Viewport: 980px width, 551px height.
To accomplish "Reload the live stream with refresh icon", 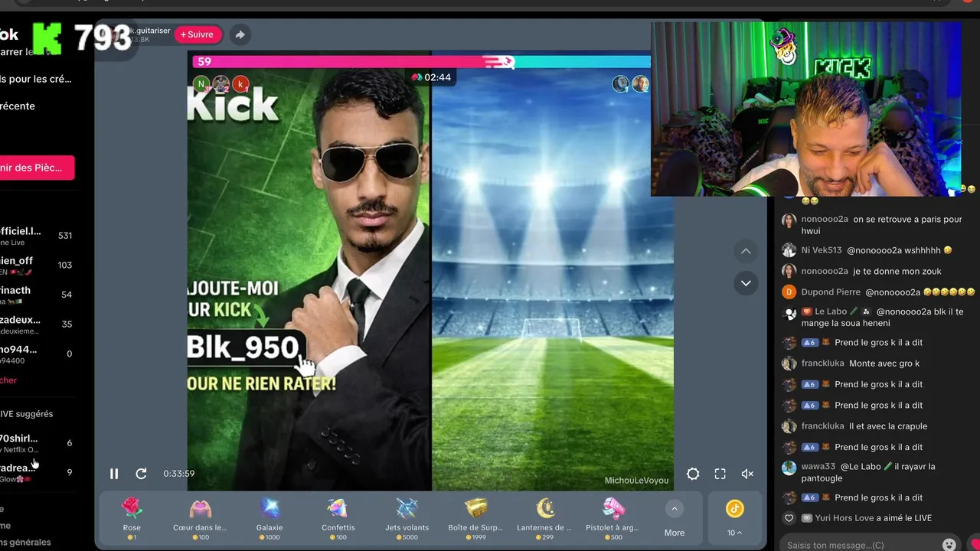I will [x=141, y=474].
